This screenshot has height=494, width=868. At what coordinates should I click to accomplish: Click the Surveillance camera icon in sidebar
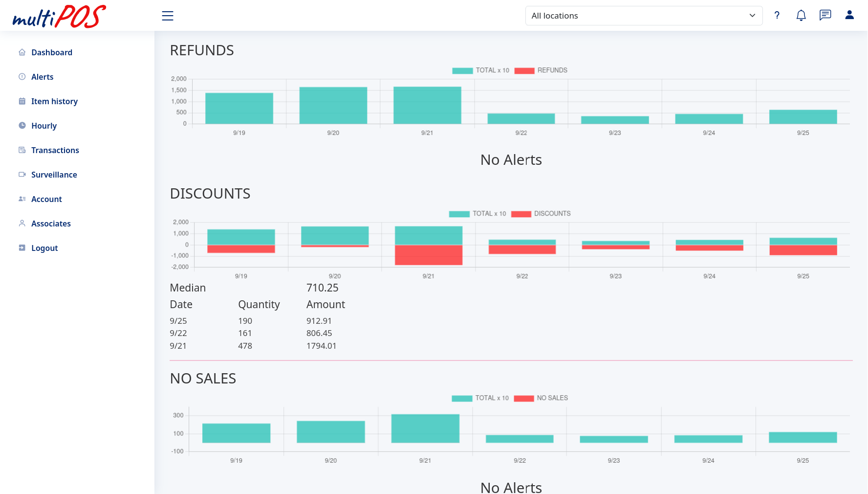(22, 175)
